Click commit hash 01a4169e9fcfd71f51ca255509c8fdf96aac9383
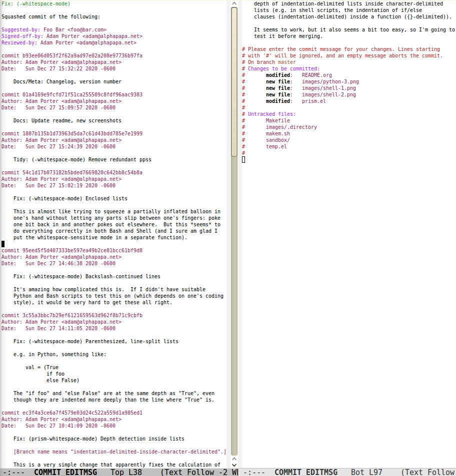Screen dimensions: 456x476 pos(82,95)
